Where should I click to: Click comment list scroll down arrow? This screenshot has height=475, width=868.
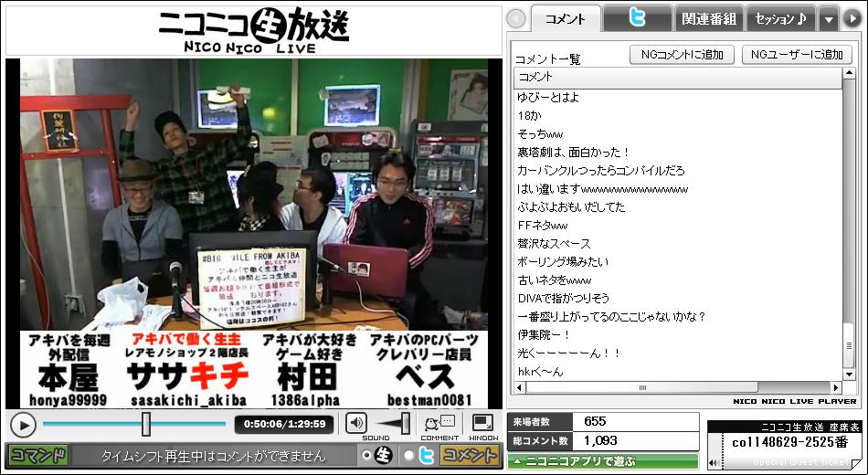(849, 375)
